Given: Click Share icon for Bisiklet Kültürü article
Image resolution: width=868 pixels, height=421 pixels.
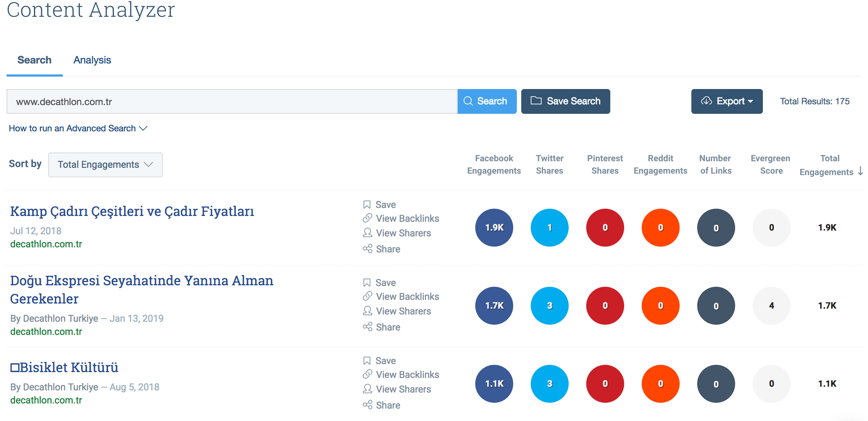Looking at the screenshot, I should tap(367, 405).
